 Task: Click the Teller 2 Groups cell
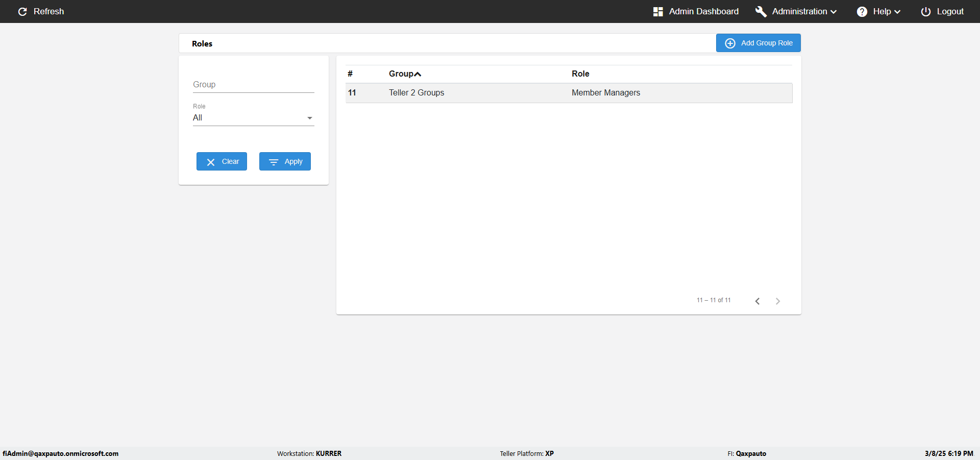(416, 92)
